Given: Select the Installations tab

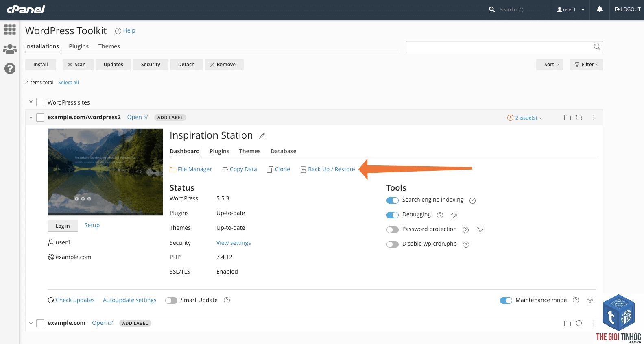Looking at the screenshot, I should [42, 46].
